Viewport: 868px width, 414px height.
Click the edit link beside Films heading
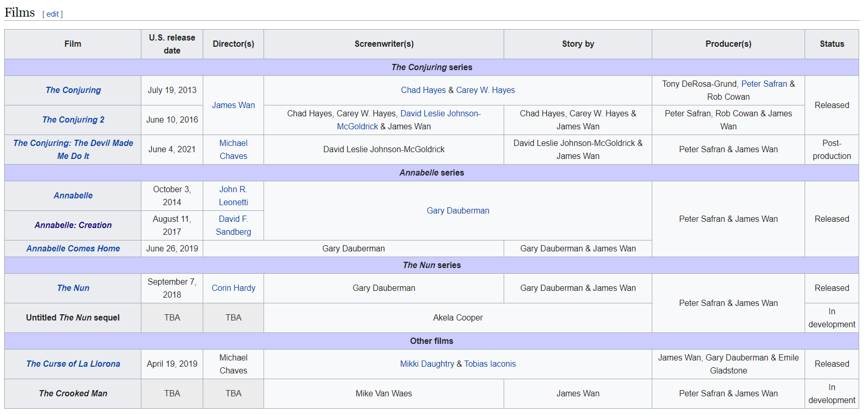pos(52,14)
